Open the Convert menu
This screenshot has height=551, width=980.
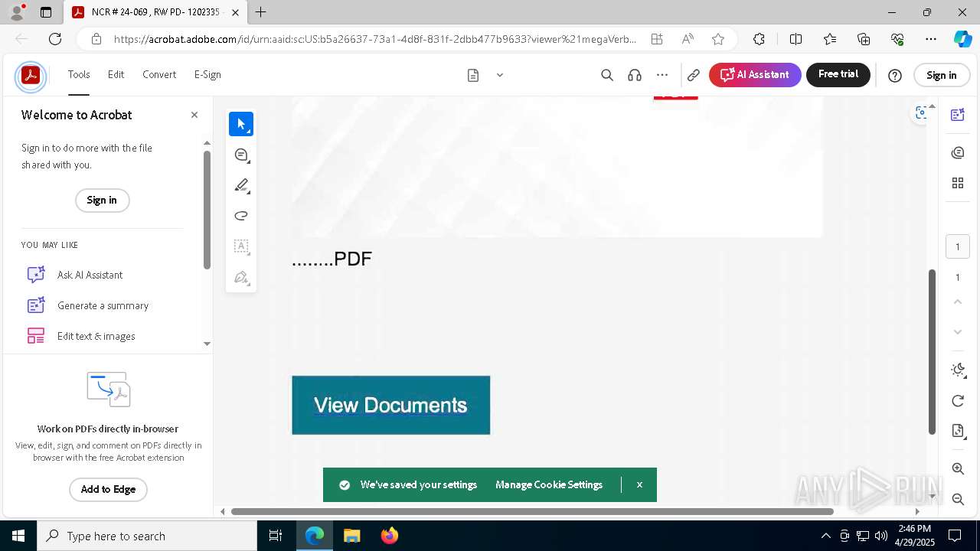[159, 74]
